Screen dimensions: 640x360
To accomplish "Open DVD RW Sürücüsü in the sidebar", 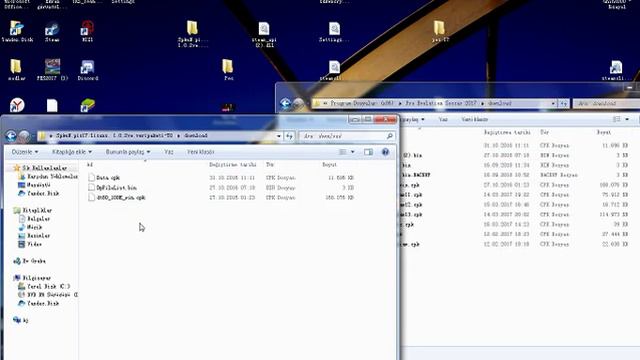I will 48,294.
